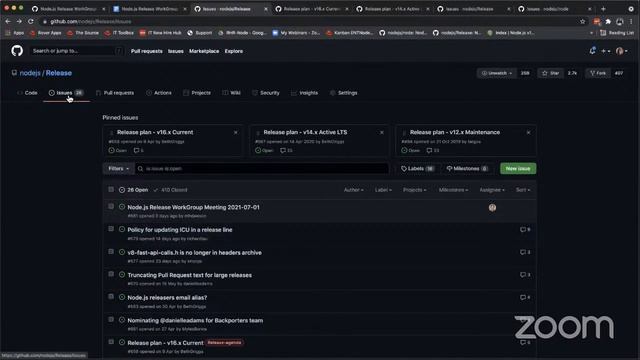
Task: Unpin Release plan v12.x Maintenance issue
Action: point(528,132)
